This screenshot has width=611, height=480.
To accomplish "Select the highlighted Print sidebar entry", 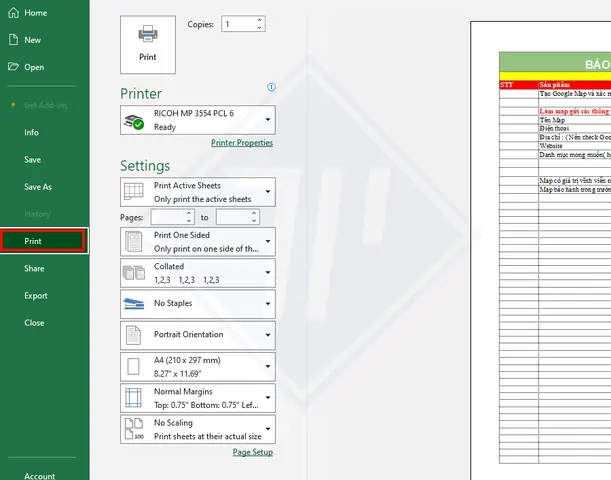I will [44, 241].
